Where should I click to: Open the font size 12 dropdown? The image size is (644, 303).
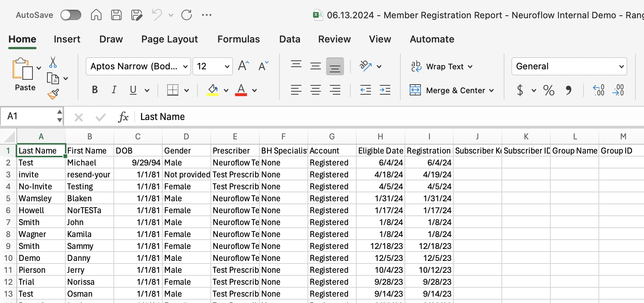pos(213,66)
